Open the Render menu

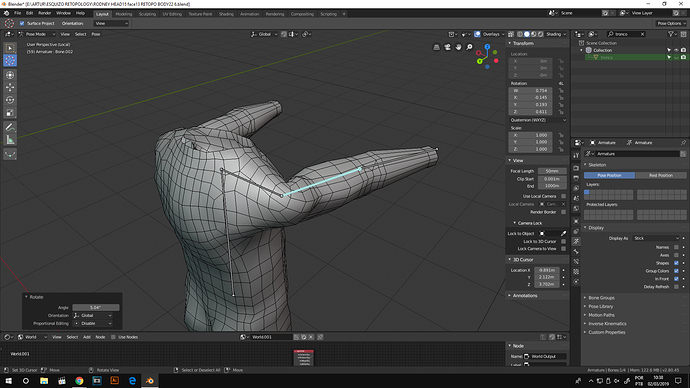44,13
